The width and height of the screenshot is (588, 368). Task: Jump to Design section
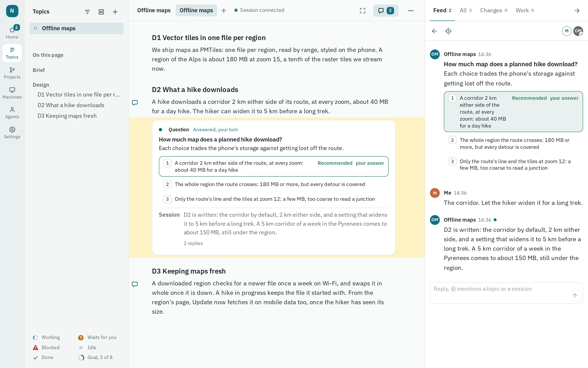tap(41, 85)
